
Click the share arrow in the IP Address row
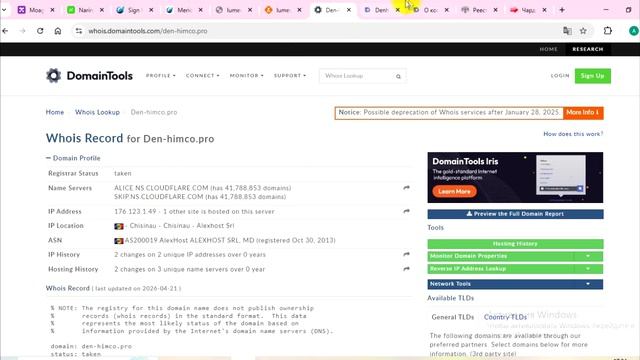(406, 211)
